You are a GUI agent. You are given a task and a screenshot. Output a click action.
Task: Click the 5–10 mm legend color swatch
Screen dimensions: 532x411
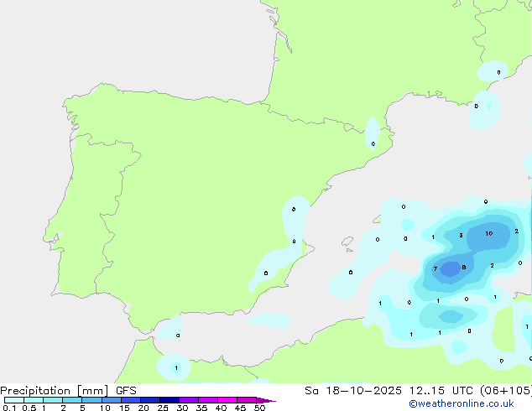[92, 400]
